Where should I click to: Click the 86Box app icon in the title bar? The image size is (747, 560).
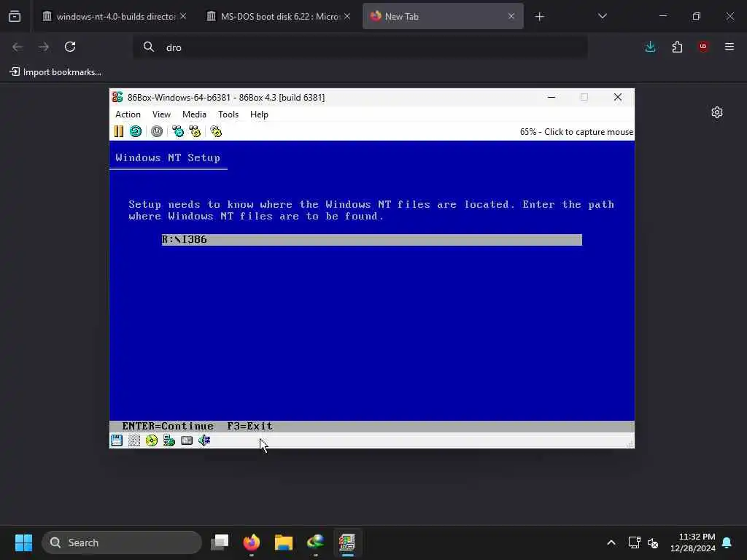coord(117,97)
